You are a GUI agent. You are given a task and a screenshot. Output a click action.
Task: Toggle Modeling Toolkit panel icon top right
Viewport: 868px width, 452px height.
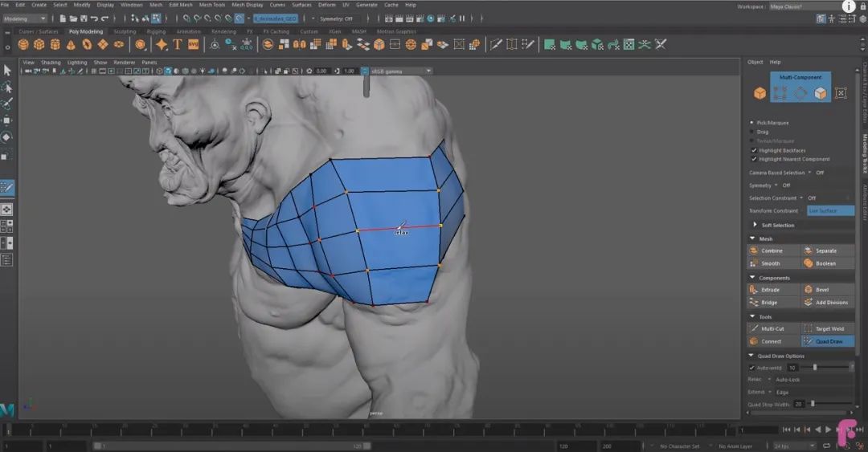coord(821,18)
